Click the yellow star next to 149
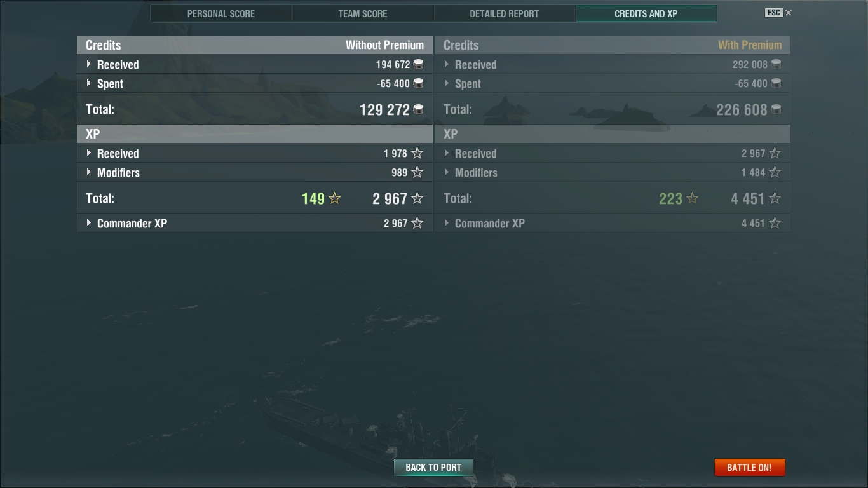This screenshot has height=488, width=868. 334,198
